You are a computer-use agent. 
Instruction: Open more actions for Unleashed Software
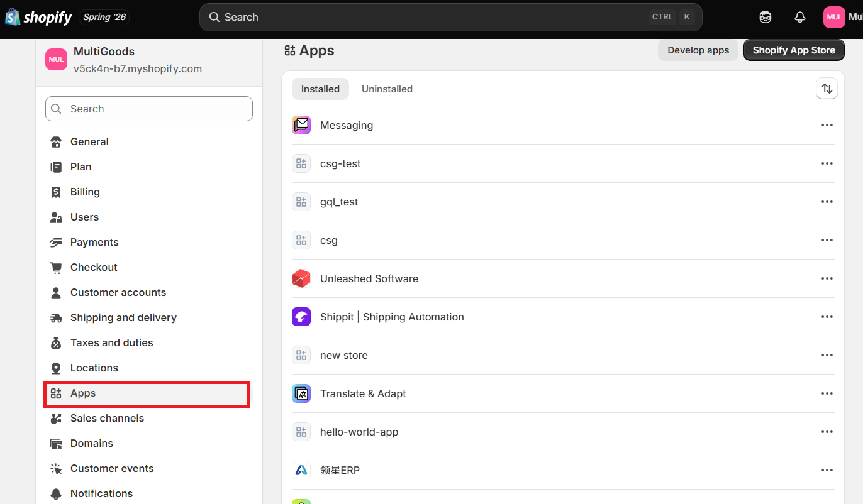pyautogui.click(x=827, y=278)
